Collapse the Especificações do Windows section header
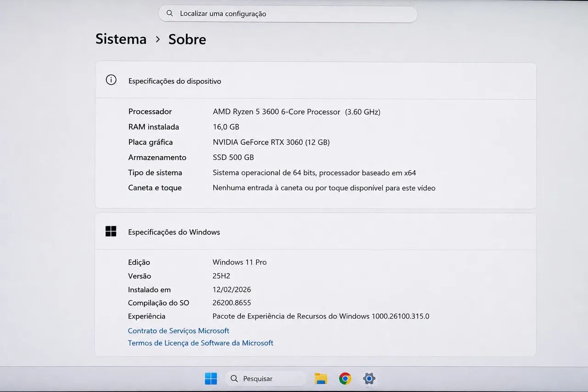The width and height of the screenshot is (588, 392). click(316, 232)
